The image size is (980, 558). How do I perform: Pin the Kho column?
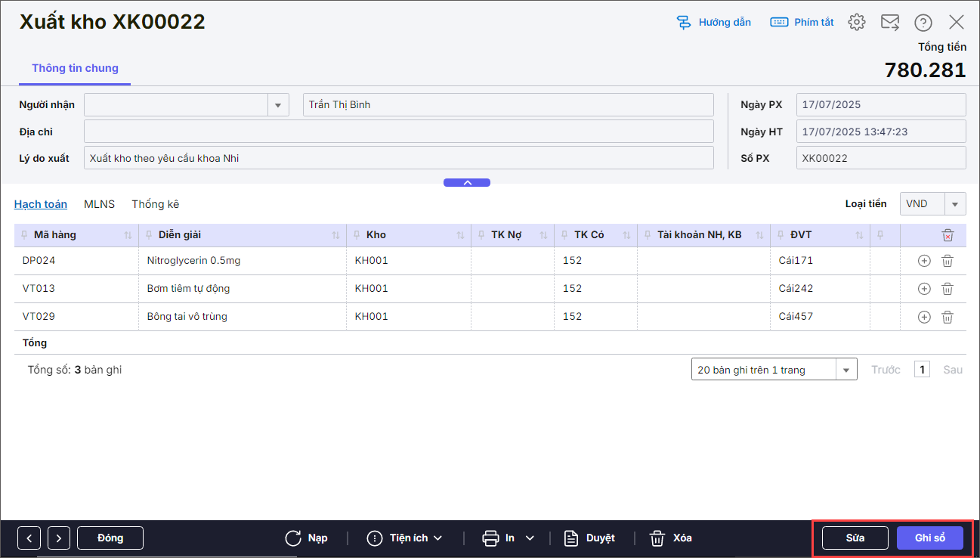[357, 235]
